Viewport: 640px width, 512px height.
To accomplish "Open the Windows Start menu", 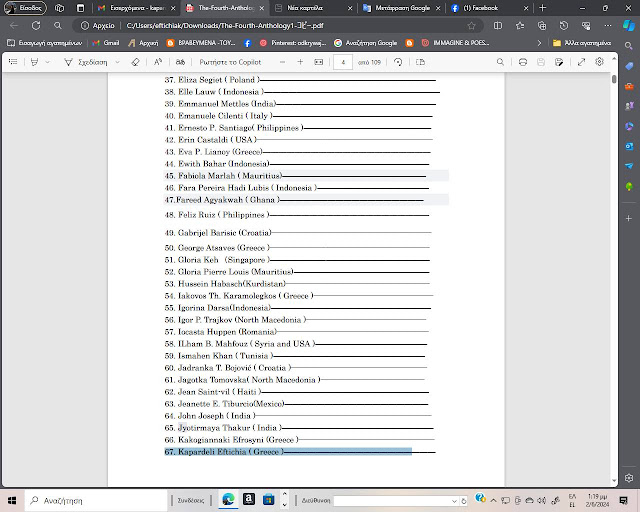I will point(12,501).
